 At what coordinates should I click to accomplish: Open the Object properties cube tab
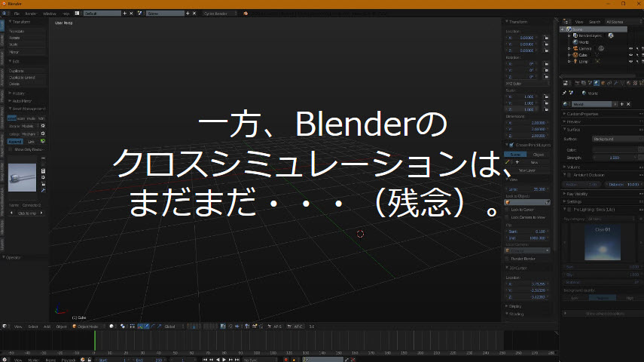click(x=603, y=83)
